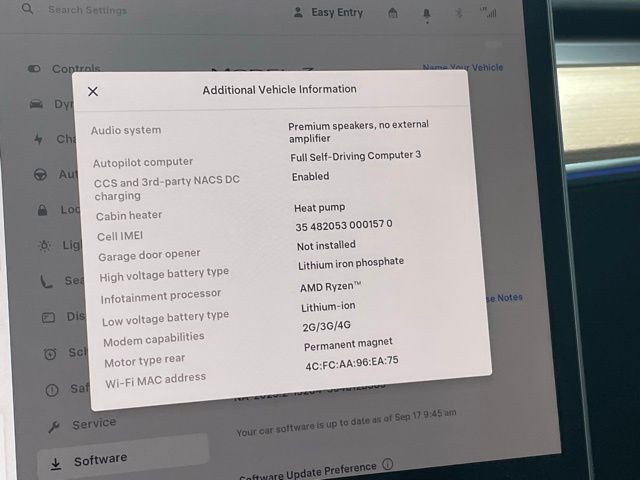Select the '2G/3G/4G' value
This screenshot has width=640, height=480.
point(327,327)
